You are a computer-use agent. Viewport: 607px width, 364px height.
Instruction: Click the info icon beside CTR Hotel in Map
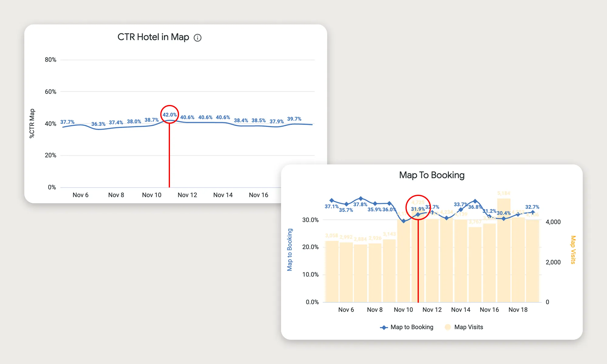[x=198, y=38]
